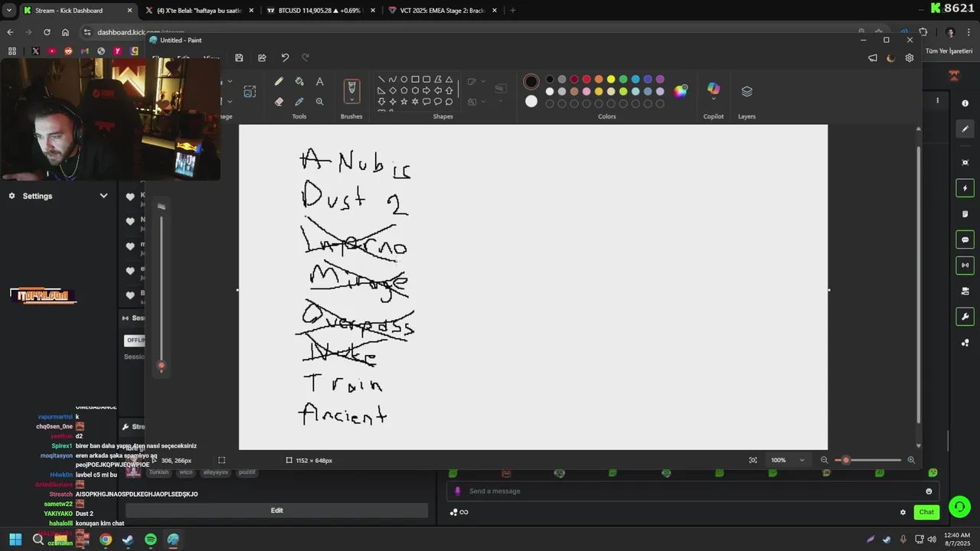Open Paint settings gear
Image resolution: width=980 pixels, height=551 pixels.
pos(909,57)
